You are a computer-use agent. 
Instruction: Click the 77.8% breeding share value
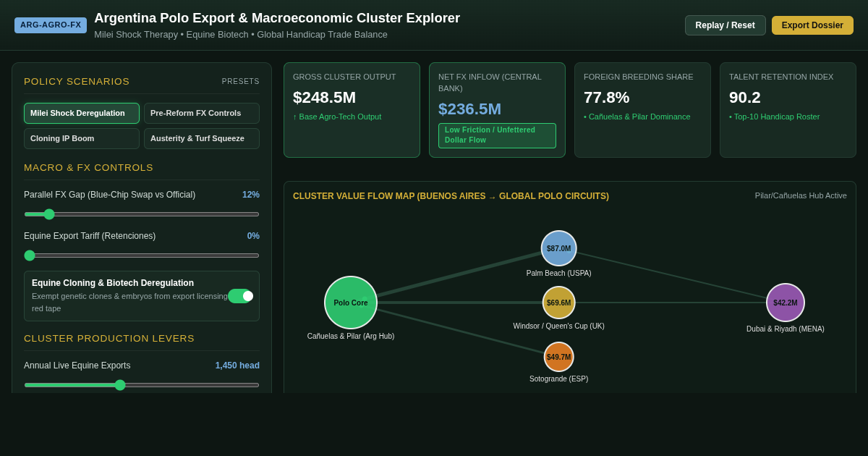tap(606, 98)
